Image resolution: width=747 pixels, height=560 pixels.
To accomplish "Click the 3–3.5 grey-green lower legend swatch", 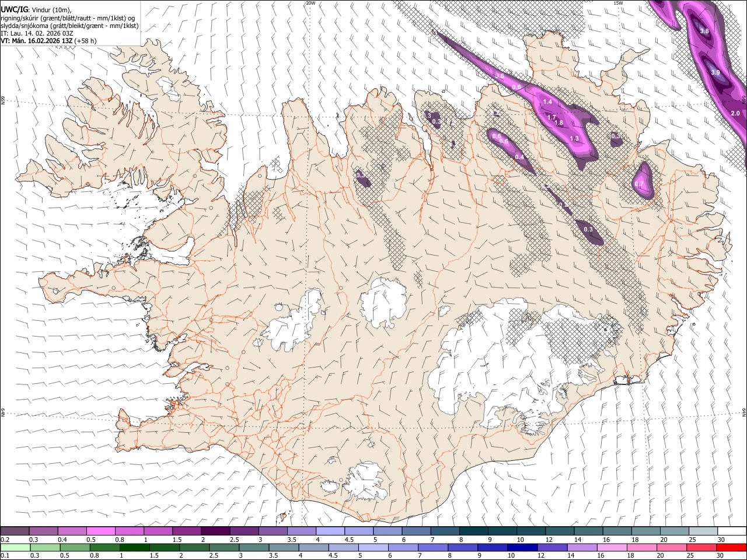I will click(x=254, y=547).
